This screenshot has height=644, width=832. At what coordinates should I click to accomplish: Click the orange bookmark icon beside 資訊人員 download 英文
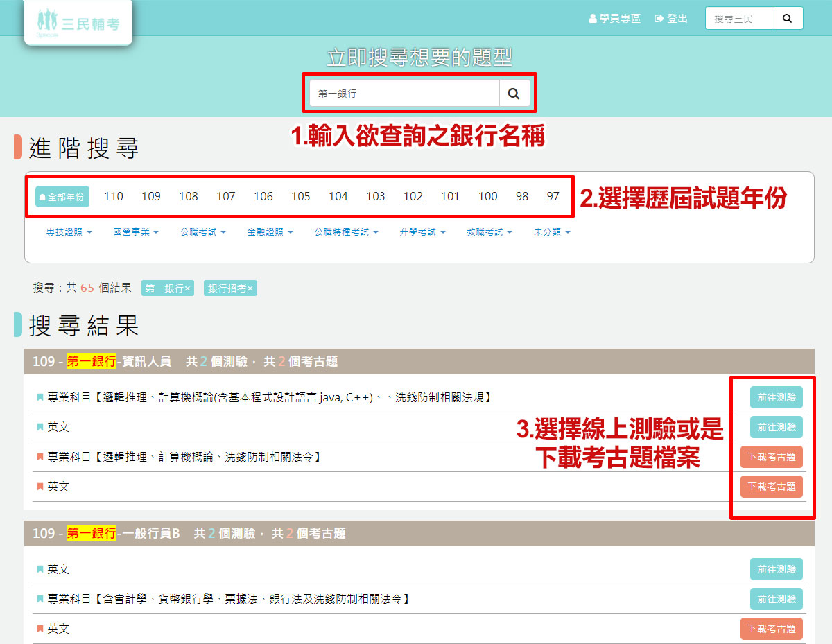(40, 487)
